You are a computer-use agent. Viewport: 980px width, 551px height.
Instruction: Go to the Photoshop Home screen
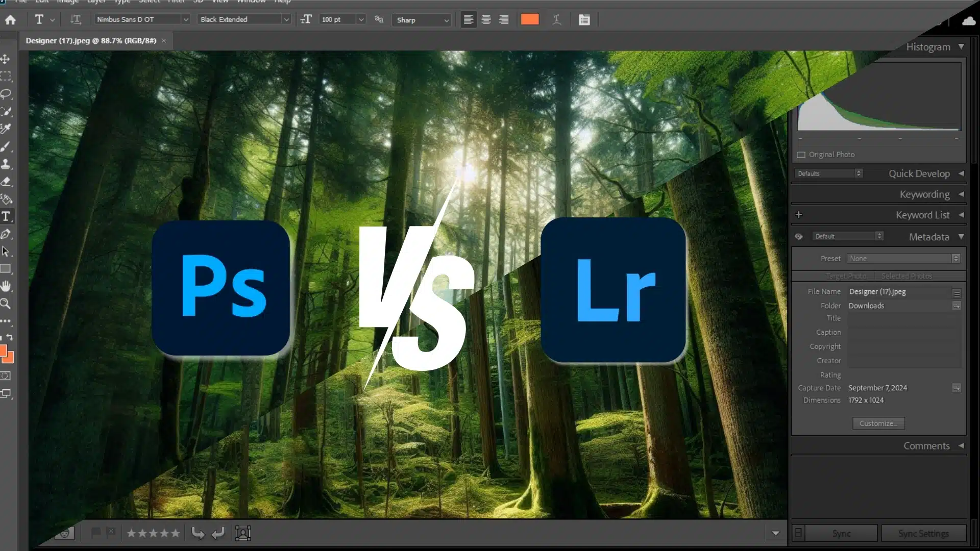pyautogui.click(x=10, y=19)
